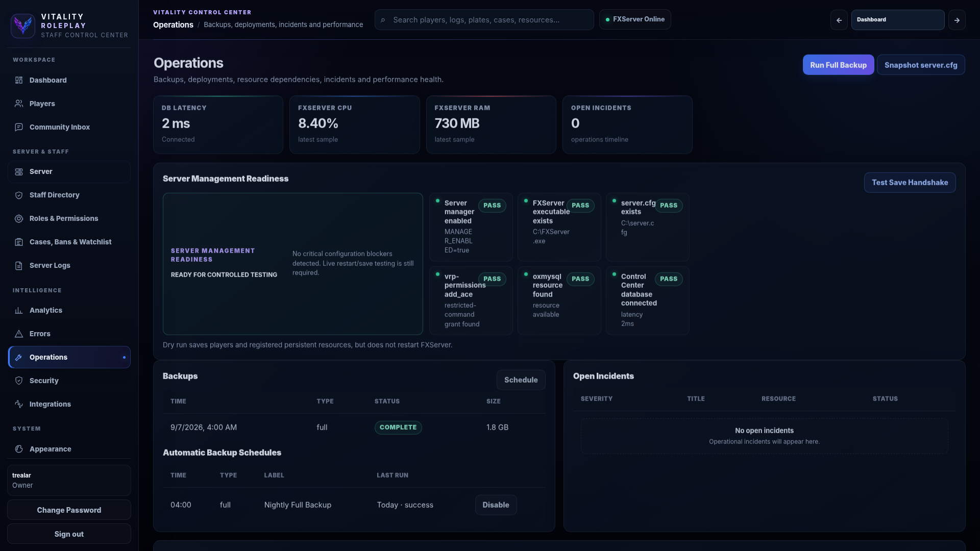Click the "Nightly Full Backup" label
This screenshot has height=551, width=980.
[298, 505]
